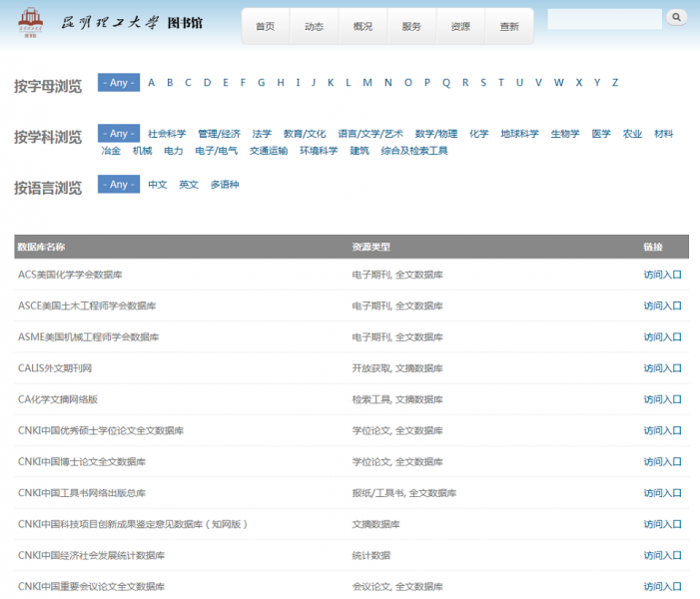Open 访问入口 for ACS美国化学学会数据库
Image resolution: width=700 pixels, height=599 pixels.
pyautogui.click(x=662, y=275)
